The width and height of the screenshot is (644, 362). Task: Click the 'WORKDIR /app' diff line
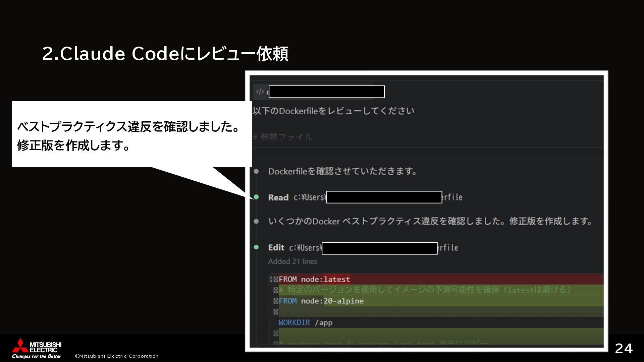pyautogui.click(x=305, y=323)
